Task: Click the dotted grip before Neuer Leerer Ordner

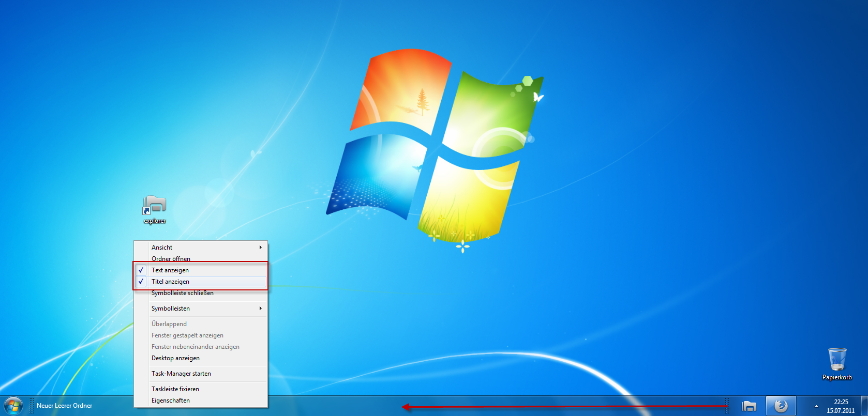Action: point(32,406)
